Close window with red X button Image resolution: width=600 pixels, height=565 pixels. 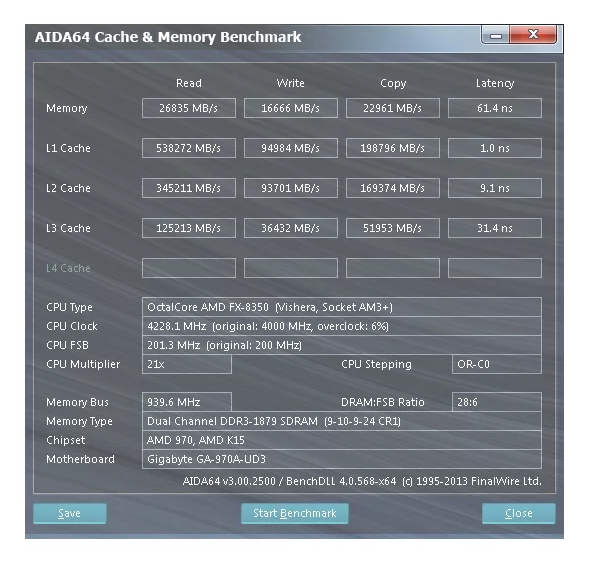click(533, 35)
